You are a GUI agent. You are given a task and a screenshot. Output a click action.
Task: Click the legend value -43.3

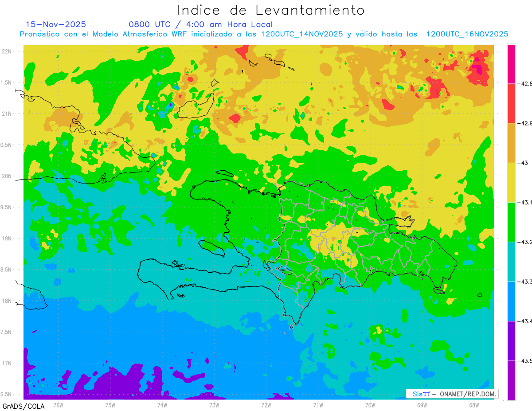pos(525,282)
